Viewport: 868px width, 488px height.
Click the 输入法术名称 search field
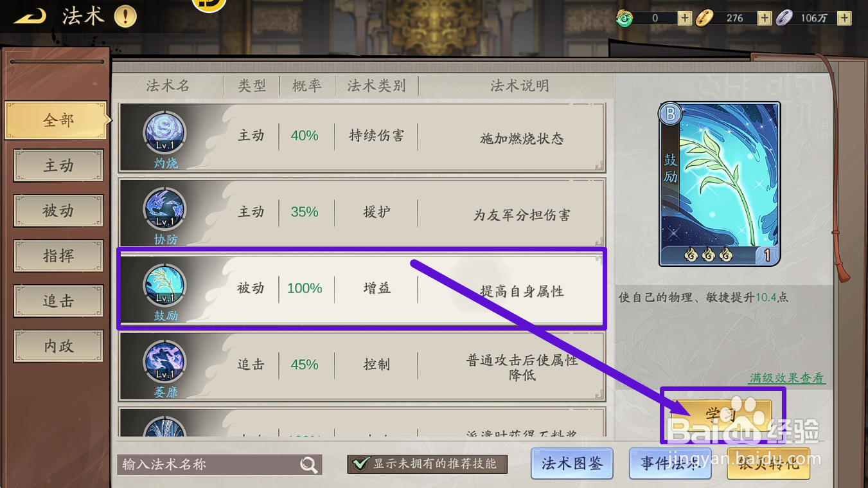click(219, 464)
